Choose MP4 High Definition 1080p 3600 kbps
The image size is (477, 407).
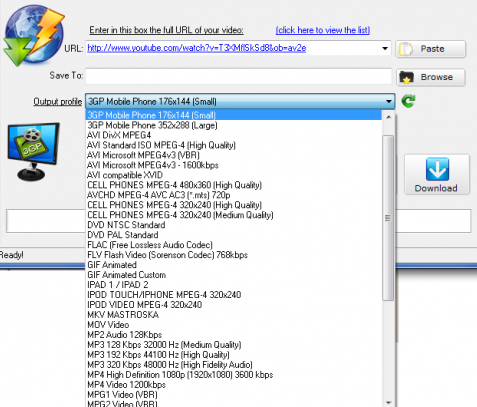(234, 375)
